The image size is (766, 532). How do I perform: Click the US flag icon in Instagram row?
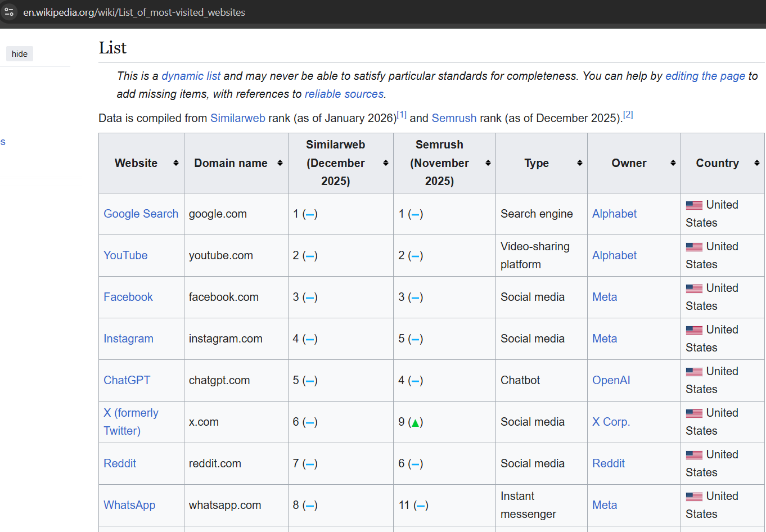click(x=694, y=330)
